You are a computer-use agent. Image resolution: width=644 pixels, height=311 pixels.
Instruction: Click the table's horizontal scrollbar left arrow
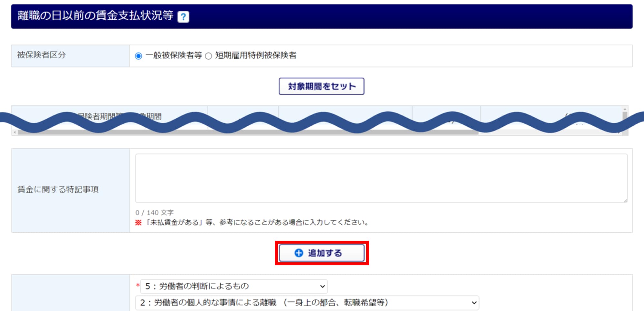click(15, 132)
